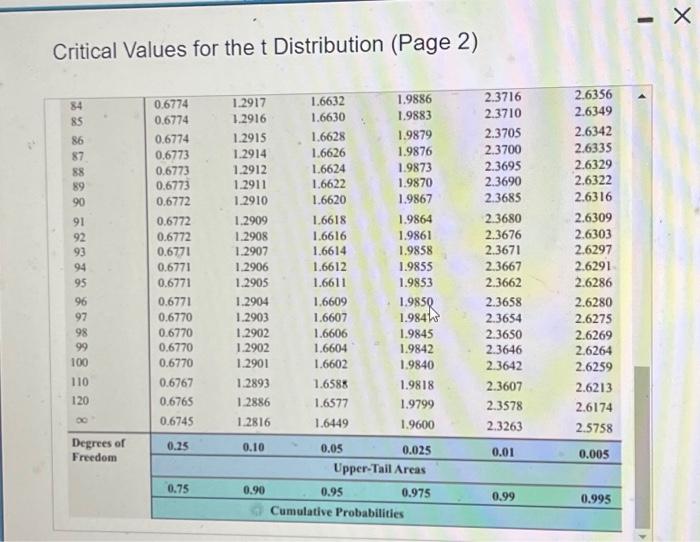Click the Upper-Tail Areas label
The image size is (700, 542).
pyautogui.click(x=379, y=469)
